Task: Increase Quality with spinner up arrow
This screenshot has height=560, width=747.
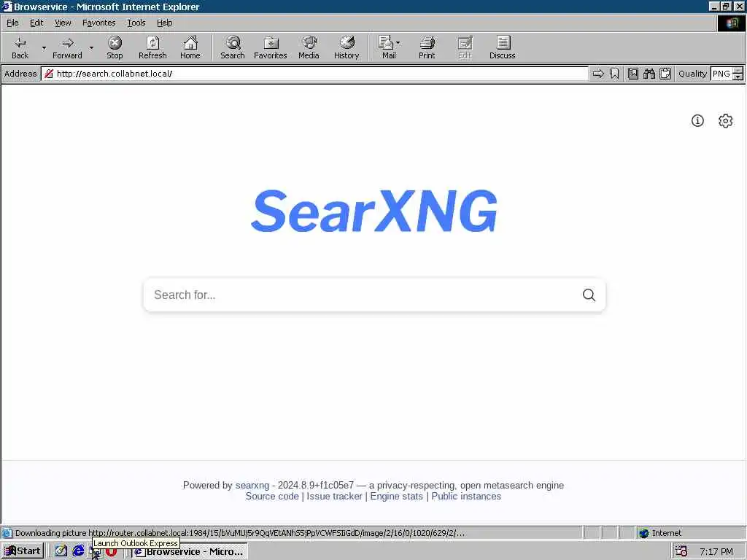Action: pyautogui.click(x=738, y=70)
